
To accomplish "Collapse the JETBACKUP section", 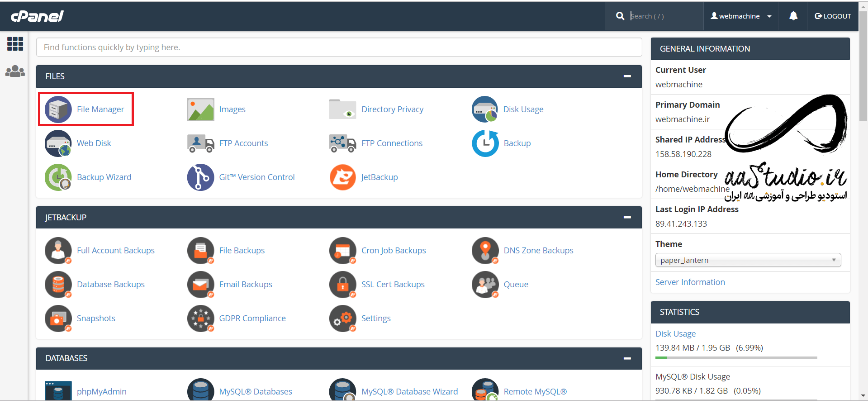I will pyautogui.click(x=627, y=218).
